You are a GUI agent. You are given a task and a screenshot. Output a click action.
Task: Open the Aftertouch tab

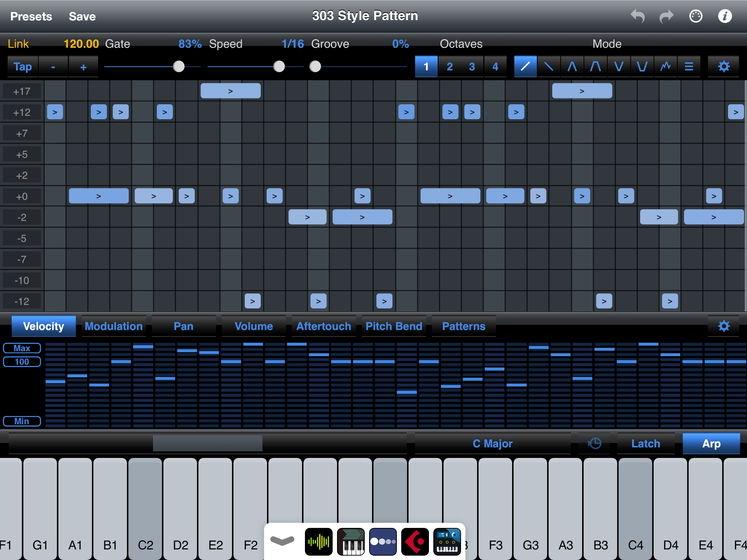coord(324,326)
